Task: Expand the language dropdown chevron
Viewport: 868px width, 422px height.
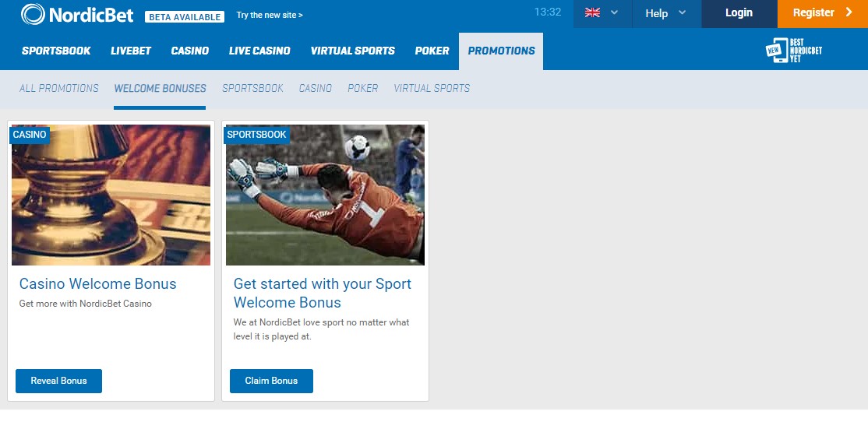Action: pyautogui.click(x=614, y=12)
